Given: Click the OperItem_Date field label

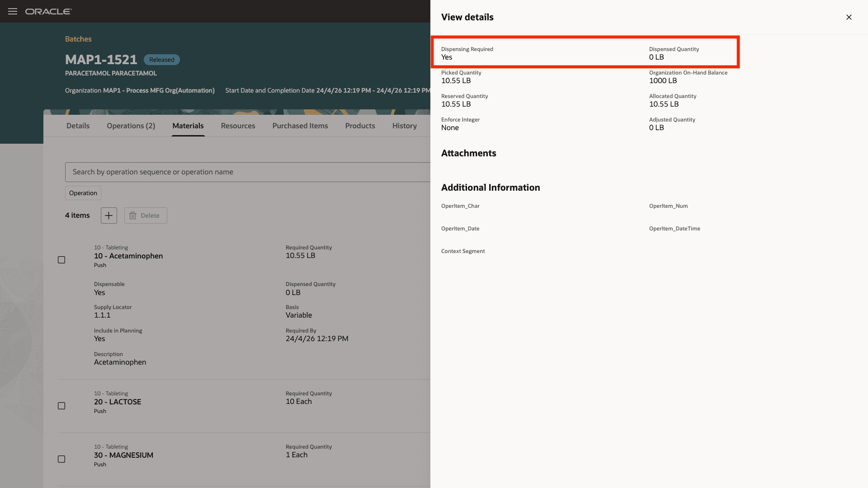Looking at the screenshot, I should [460, 229].
